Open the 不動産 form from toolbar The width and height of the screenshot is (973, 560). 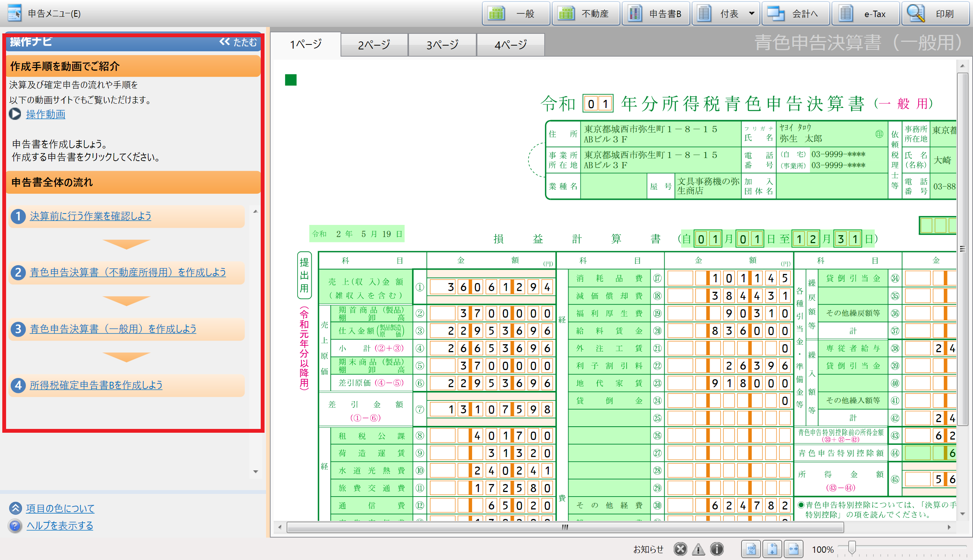point(586,14)
